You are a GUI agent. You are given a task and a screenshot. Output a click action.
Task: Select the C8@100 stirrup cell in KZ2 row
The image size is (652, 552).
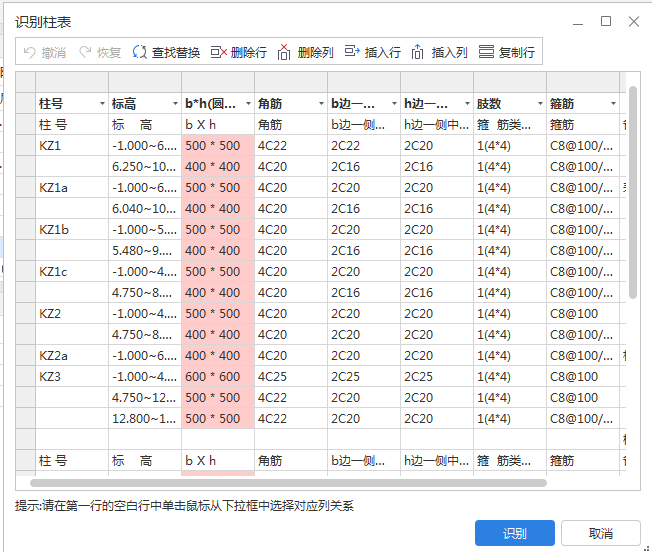pyautogui.click(x=583, y=313)
